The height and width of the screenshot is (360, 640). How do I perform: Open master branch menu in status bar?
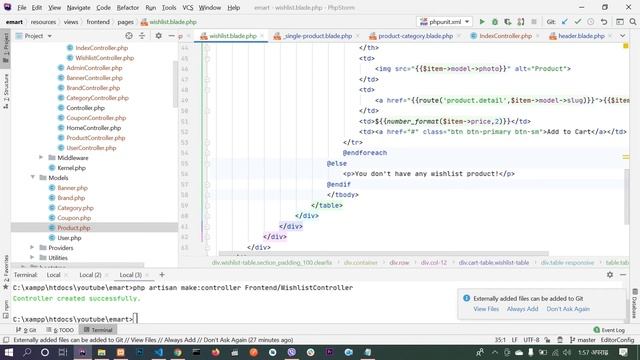click(583, 340)
